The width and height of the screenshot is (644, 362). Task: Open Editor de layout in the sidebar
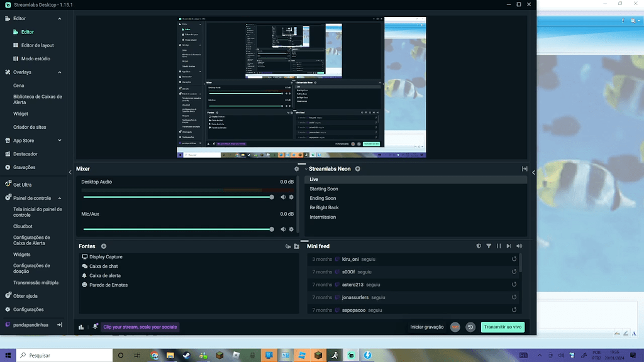38,45
